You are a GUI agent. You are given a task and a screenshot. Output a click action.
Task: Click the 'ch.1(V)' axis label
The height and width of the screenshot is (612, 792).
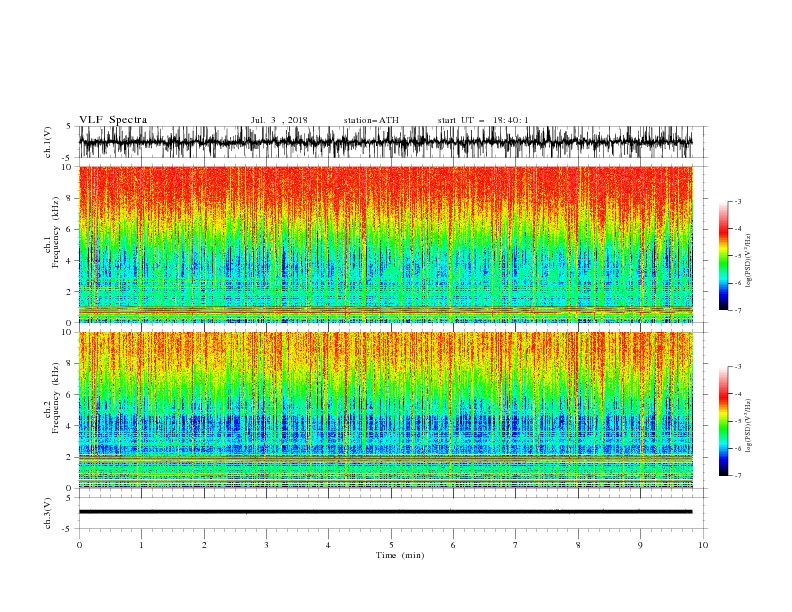48,142
